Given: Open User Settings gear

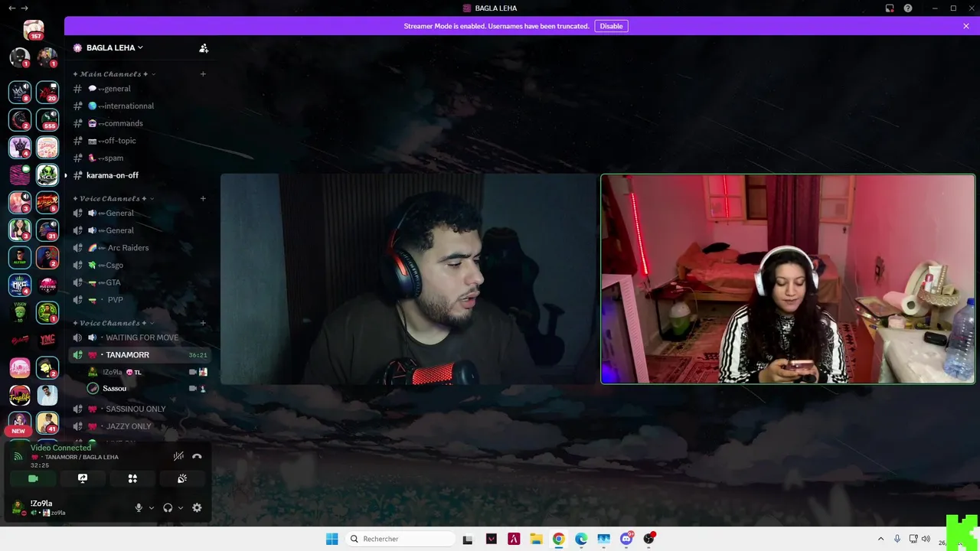Looking at the screenshot, I should pyautogui.click(x=197, y=507).
